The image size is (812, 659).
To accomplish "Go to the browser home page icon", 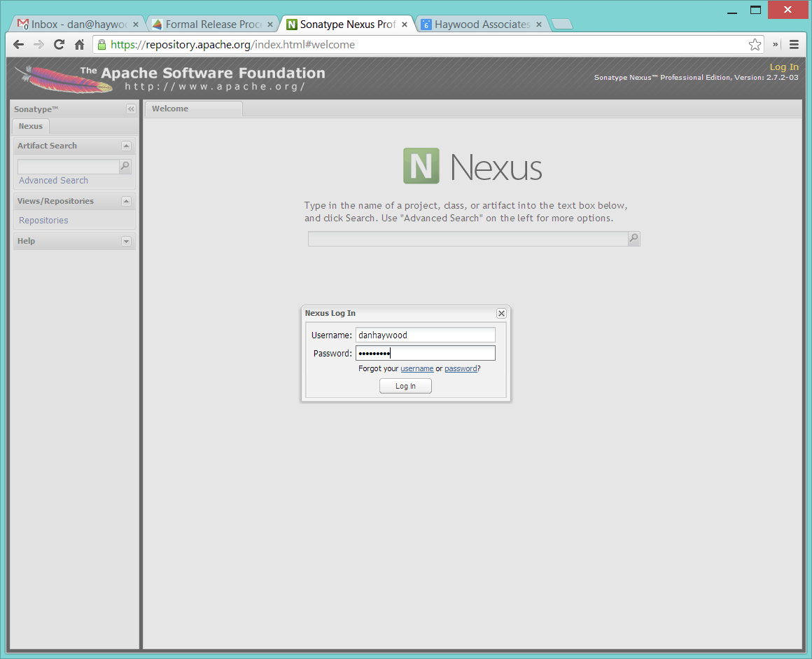I will coord(80,45).
